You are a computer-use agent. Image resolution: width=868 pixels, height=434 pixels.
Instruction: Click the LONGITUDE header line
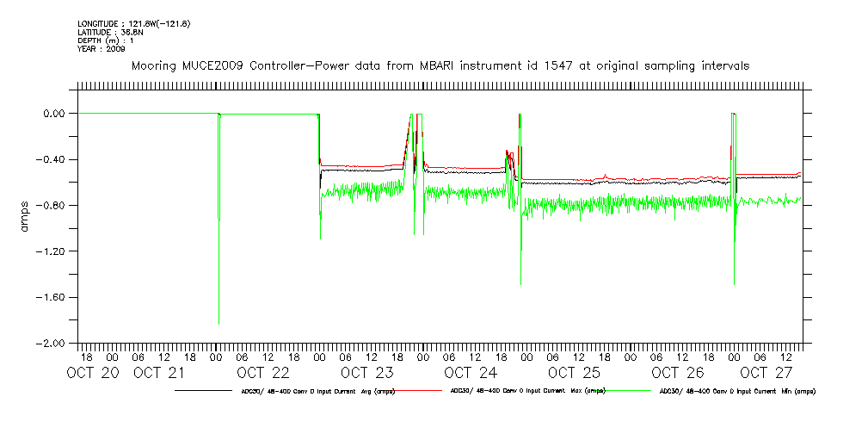pyautogui.click(x=133, y=23)
